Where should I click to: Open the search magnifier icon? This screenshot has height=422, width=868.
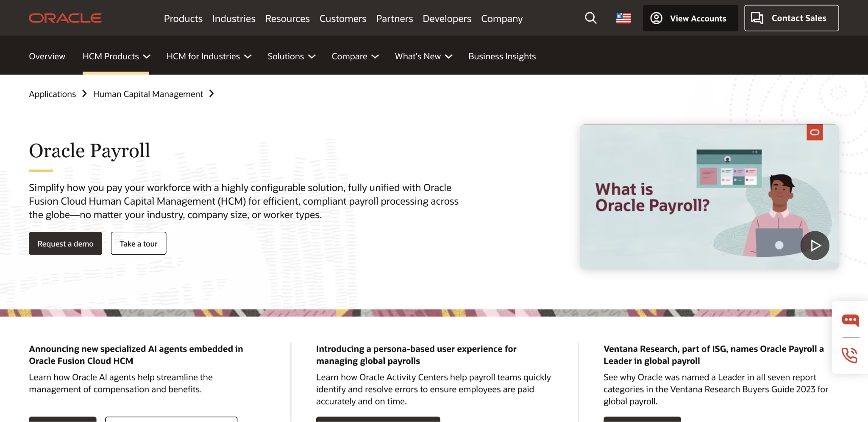point(590,18)
